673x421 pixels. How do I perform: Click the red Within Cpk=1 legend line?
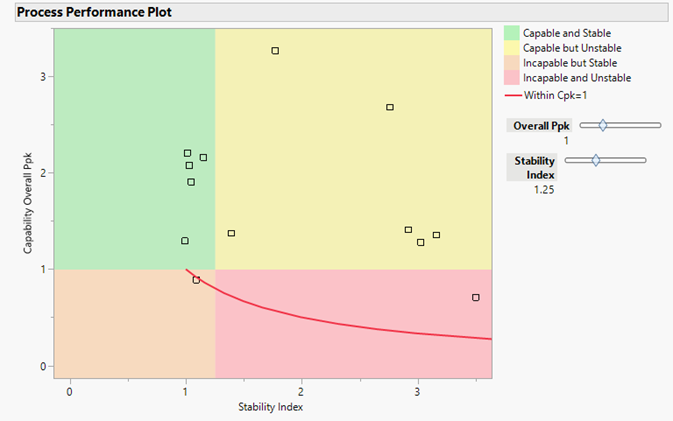510,92
